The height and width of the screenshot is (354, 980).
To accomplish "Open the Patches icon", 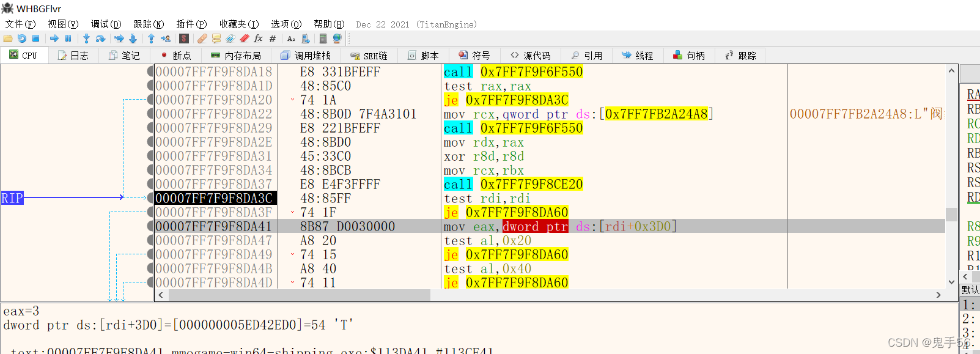I will (202, 39).
